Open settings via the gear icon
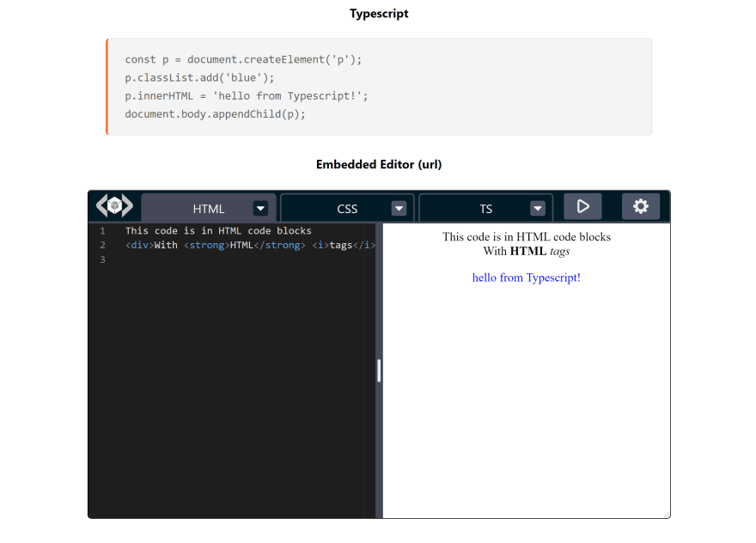The image size is (756, 543). click(641, 206)
